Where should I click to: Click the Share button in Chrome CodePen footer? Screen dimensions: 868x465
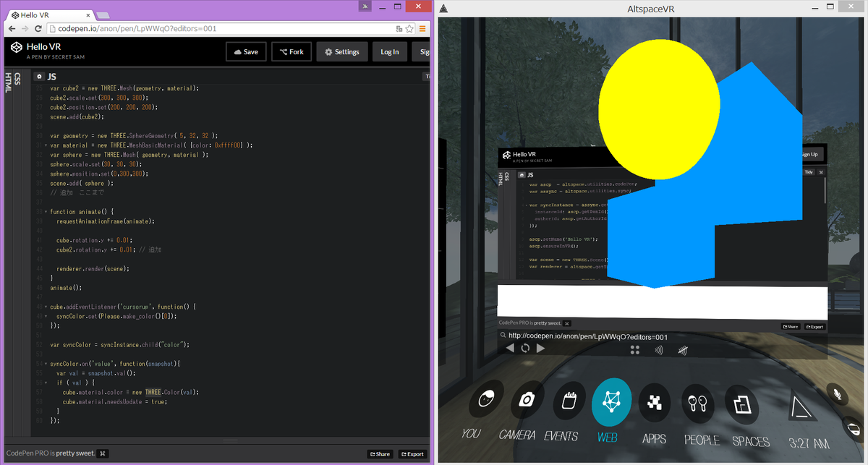[380, 454]
